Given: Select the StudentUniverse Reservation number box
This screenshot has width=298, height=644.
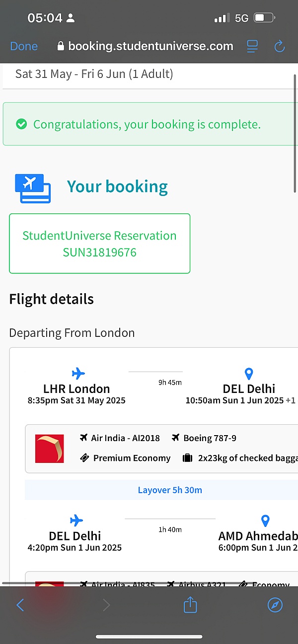Looking at the screenshot, I should [x=99, y=244].
